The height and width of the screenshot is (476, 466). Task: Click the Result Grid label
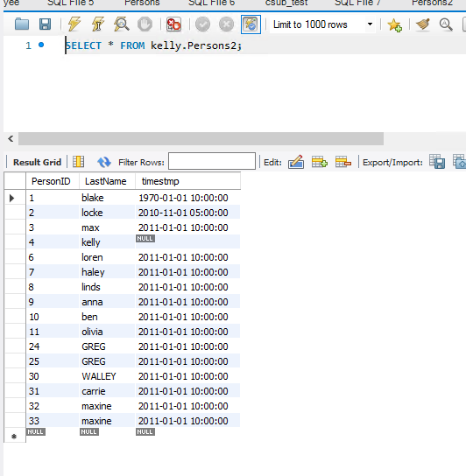point(37,162)
